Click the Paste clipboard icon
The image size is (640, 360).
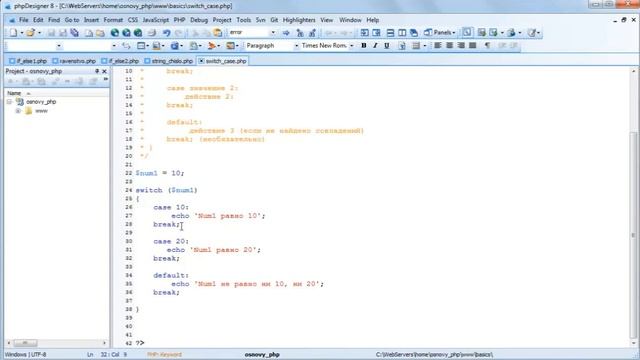click(x=218, y=33)
